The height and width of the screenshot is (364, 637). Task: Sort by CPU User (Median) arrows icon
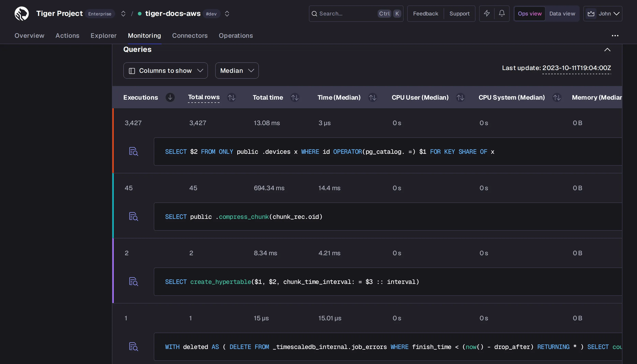(460, 97)
